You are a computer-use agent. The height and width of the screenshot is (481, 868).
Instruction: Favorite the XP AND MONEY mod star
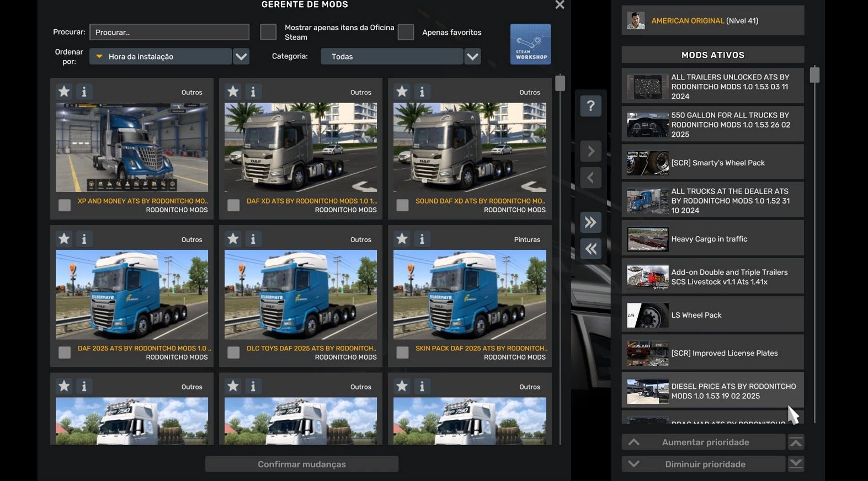[x=65, y=92]
